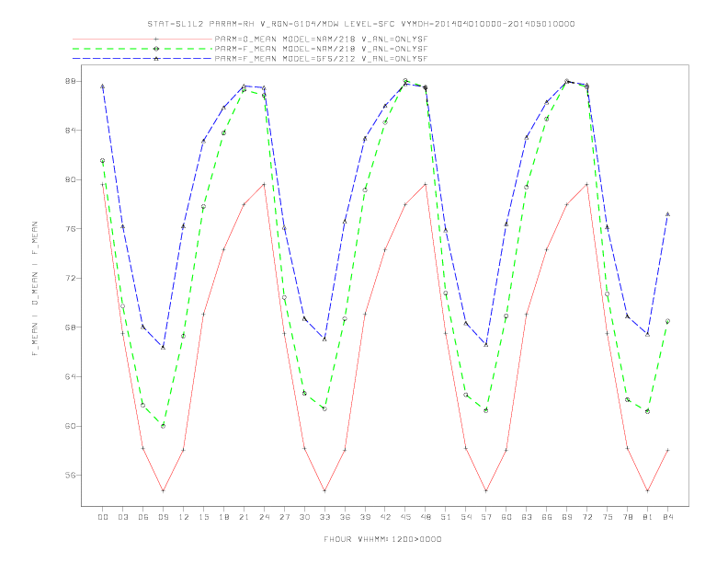Click x-axis tick label 33
Image resolution: width=728 pixels, height=563 pixels.
(324, 517)
